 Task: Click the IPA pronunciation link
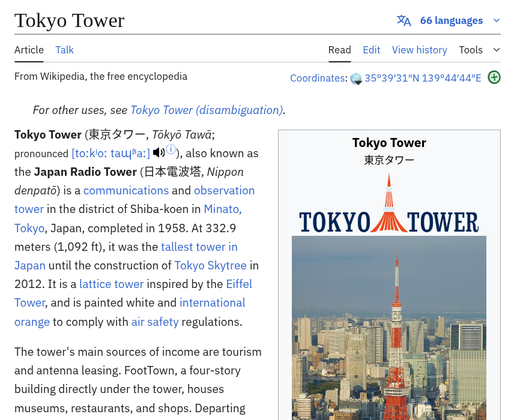click(x=110, y=154)
